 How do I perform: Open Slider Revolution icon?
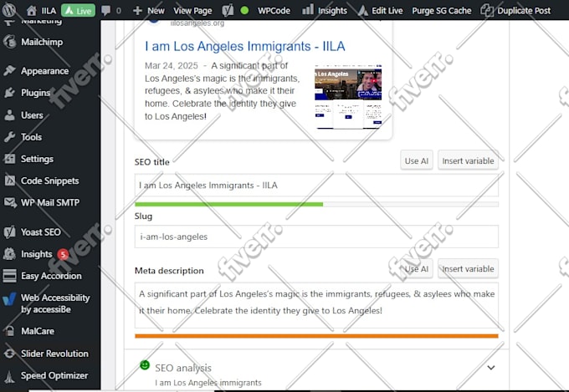10,354
